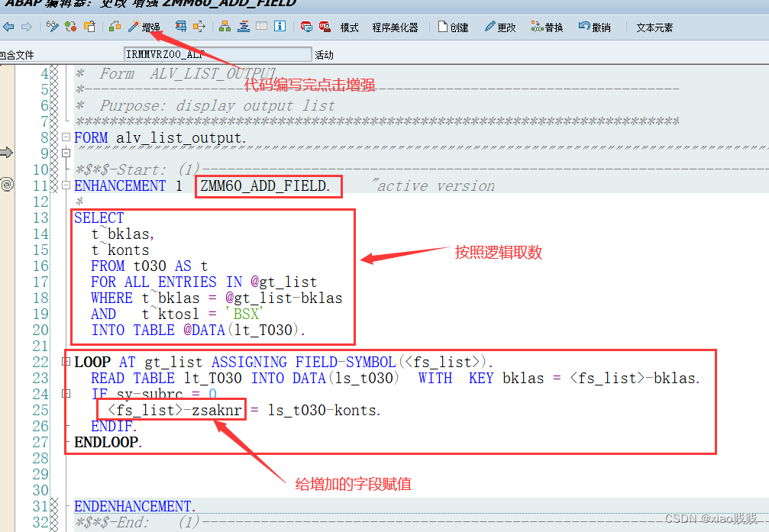Click the 撤销 (Undo) icon
Image resolution: width=769 pixels, height=532 pixels.
click(x=583, y=27)
